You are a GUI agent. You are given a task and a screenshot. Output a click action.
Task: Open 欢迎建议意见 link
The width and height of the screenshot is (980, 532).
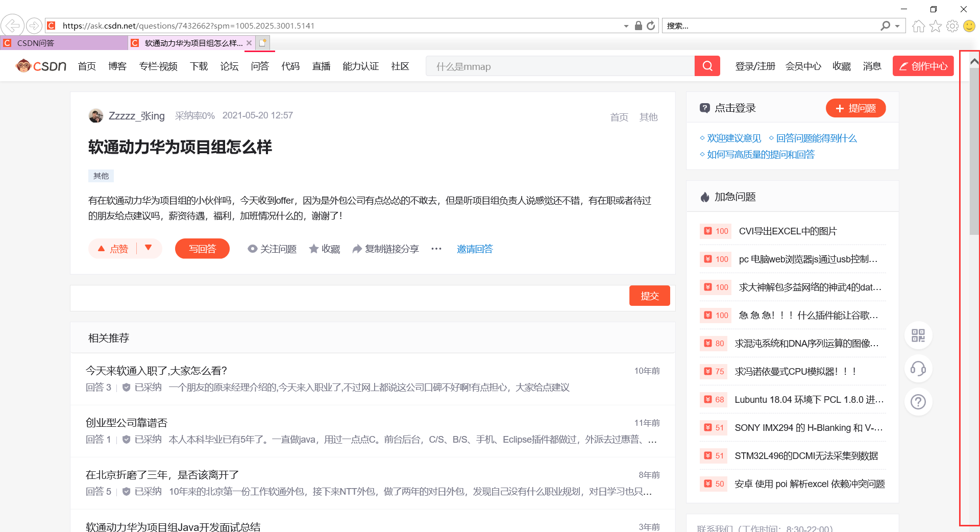(x=734, y=138)
